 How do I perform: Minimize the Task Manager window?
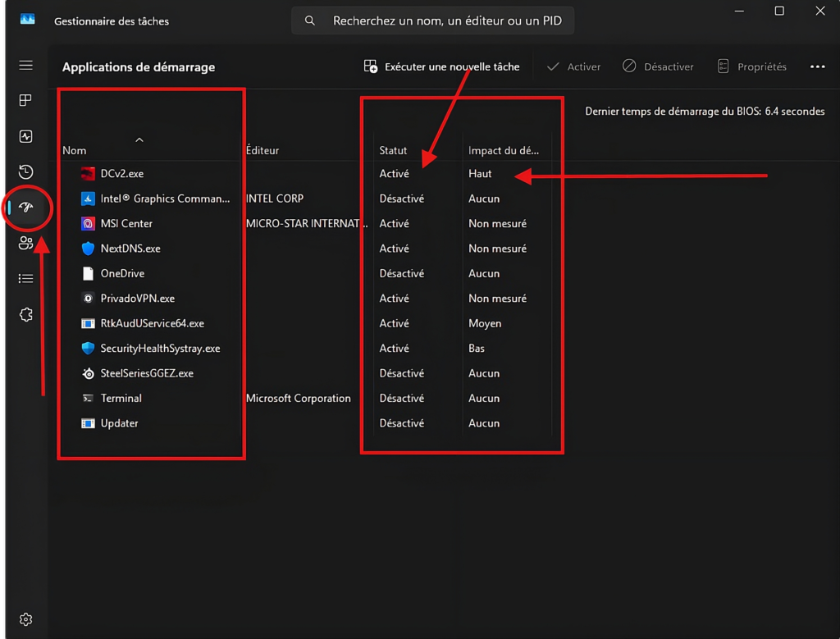coord(739,11)
